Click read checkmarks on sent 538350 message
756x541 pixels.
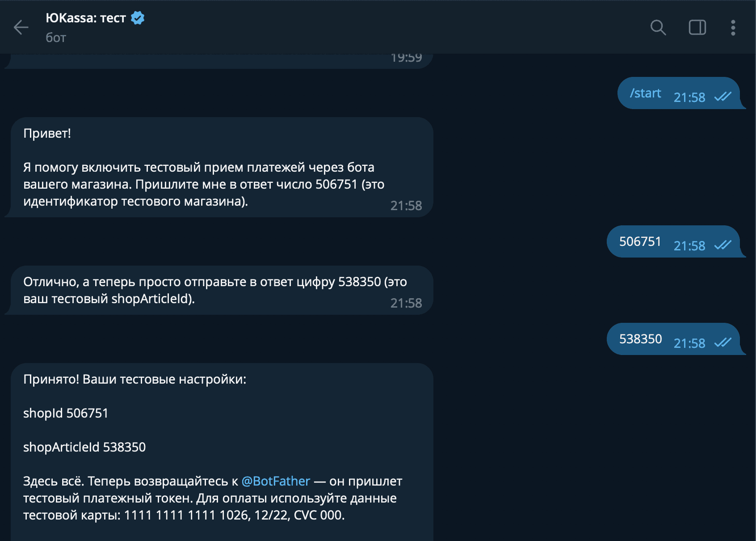coord(722,342)
